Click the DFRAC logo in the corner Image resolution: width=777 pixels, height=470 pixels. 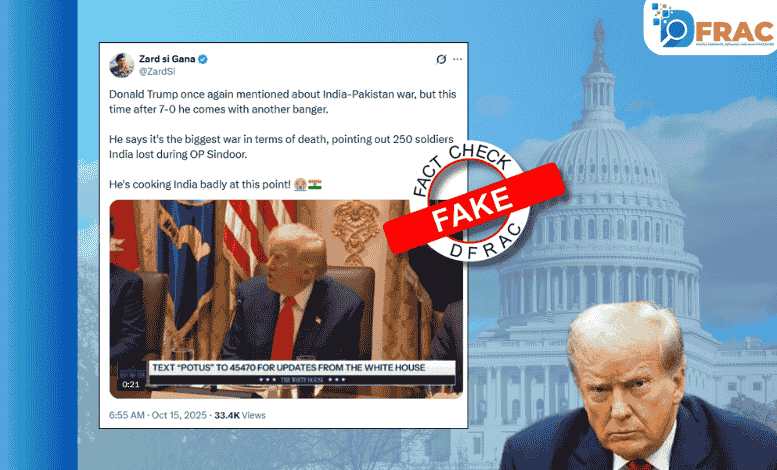click(712, 27)
